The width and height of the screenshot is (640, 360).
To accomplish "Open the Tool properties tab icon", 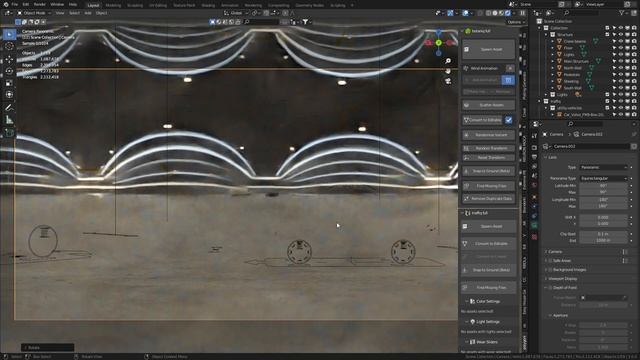I will click(534, 136).
